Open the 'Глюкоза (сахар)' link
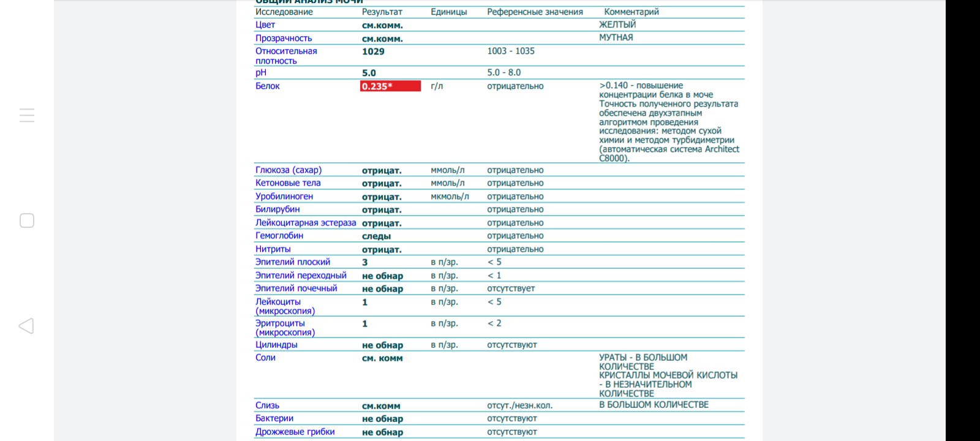This screenshot has height=441, width=980. [288, 170]
